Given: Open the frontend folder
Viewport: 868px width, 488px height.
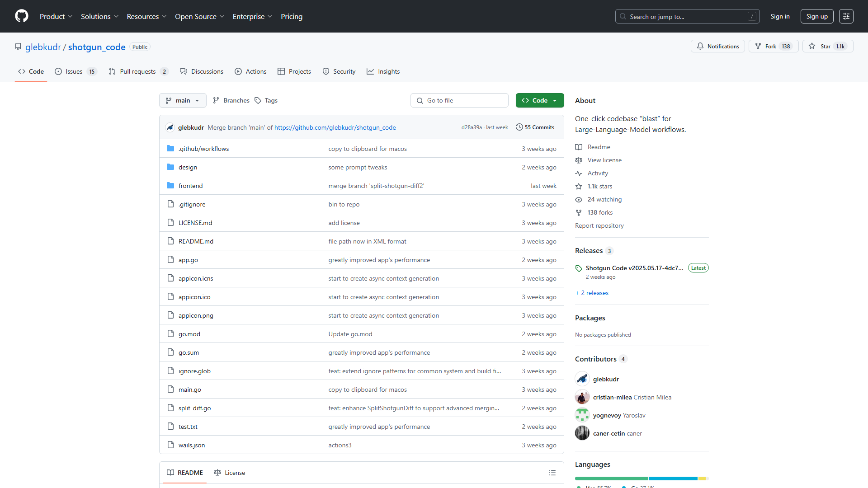Looking at the screenshot, I should (x=190, y=186).
